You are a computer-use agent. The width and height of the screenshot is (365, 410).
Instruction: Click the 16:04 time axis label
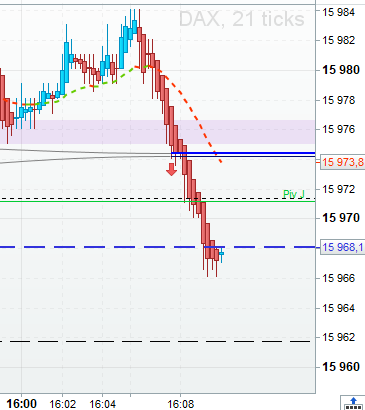[103, 404]
